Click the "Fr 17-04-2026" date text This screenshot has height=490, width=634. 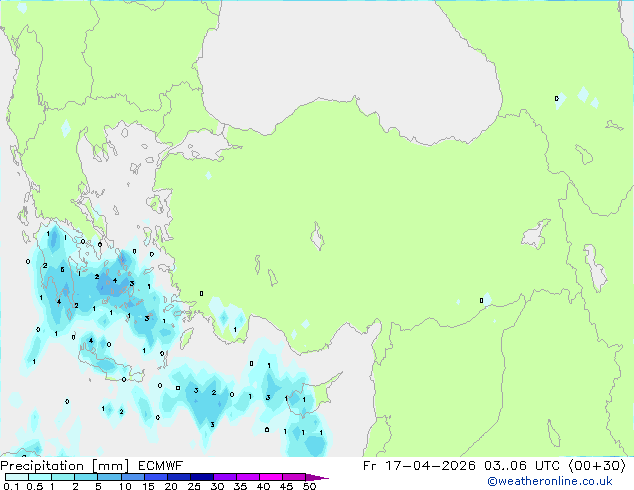pos(419,466)
